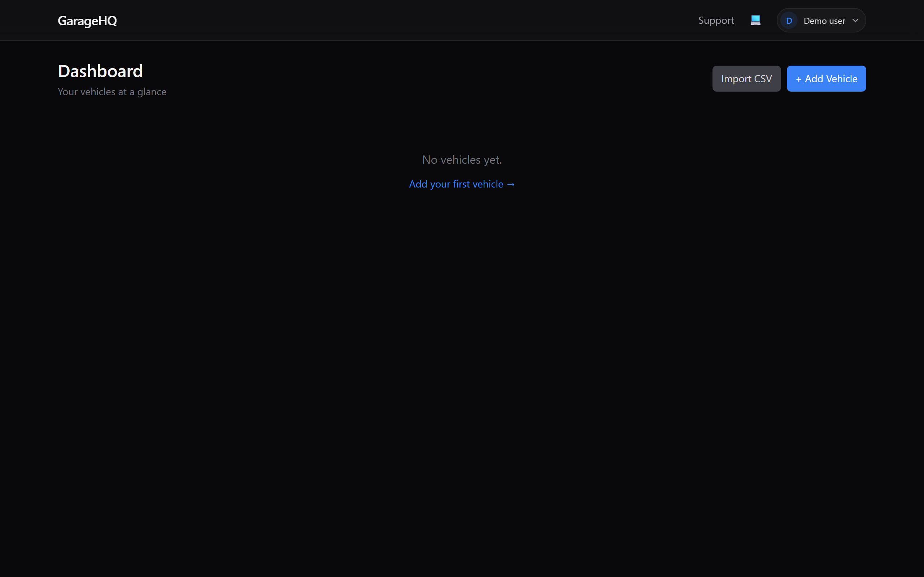
Task: Click the arrow in Add your first vehicle
Action: tap(510, 184)
